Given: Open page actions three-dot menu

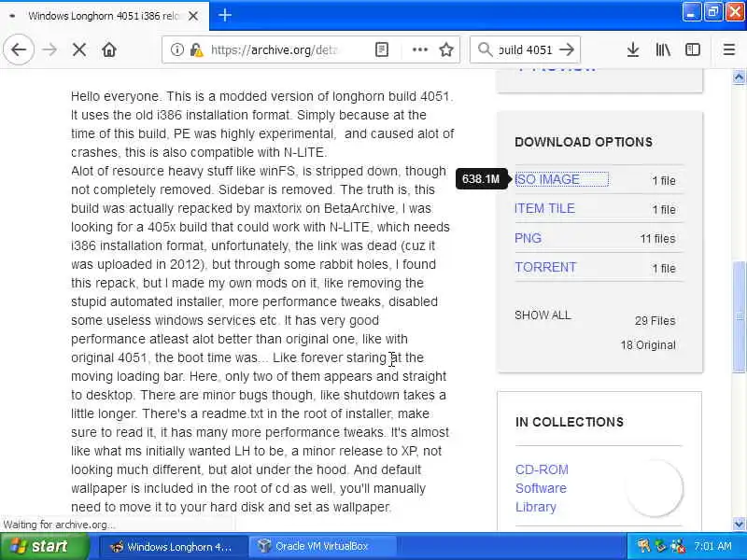Looking at the screenshot, I should click(x=419, y=49).
